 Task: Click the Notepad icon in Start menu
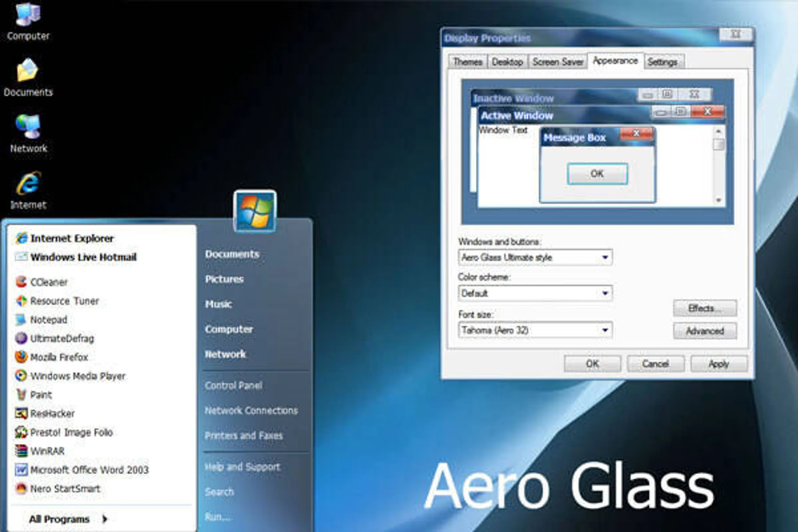point(21,320)
